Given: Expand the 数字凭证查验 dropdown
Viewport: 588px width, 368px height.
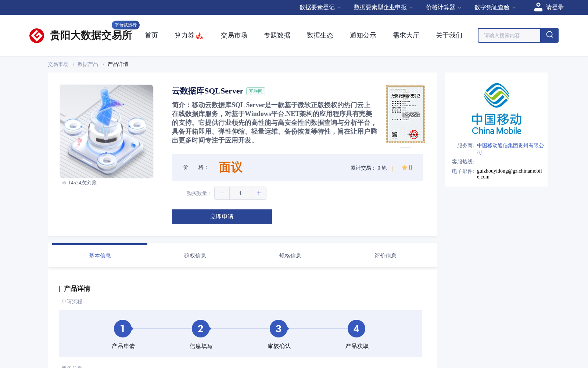Looking at the screenshot, I should tap(495, 7).
